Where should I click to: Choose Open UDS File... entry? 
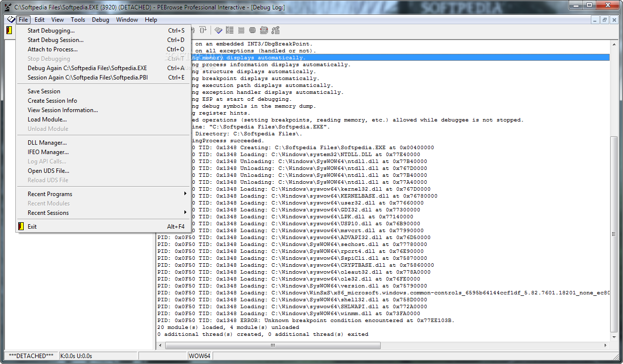pos(103,171)
